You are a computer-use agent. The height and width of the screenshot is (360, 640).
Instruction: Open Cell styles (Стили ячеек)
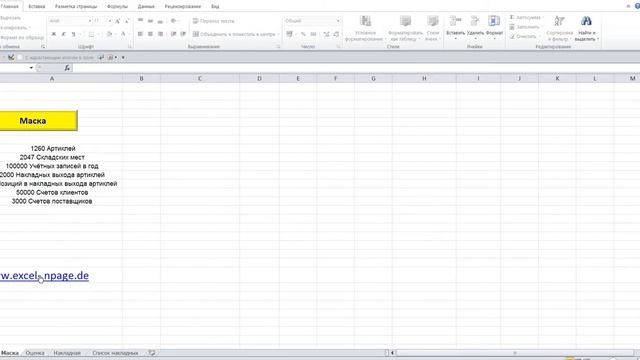tap(433, 29)
